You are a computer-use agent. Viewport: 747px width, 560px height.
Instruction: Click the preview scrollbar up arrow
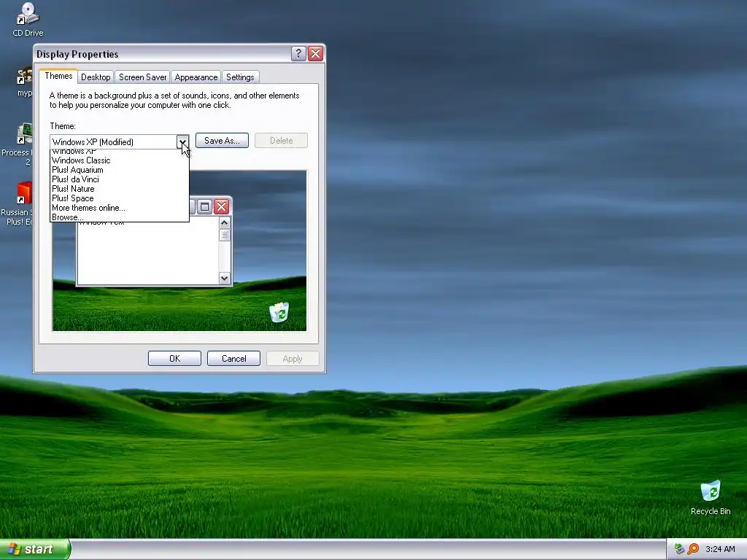coord(225,223)
